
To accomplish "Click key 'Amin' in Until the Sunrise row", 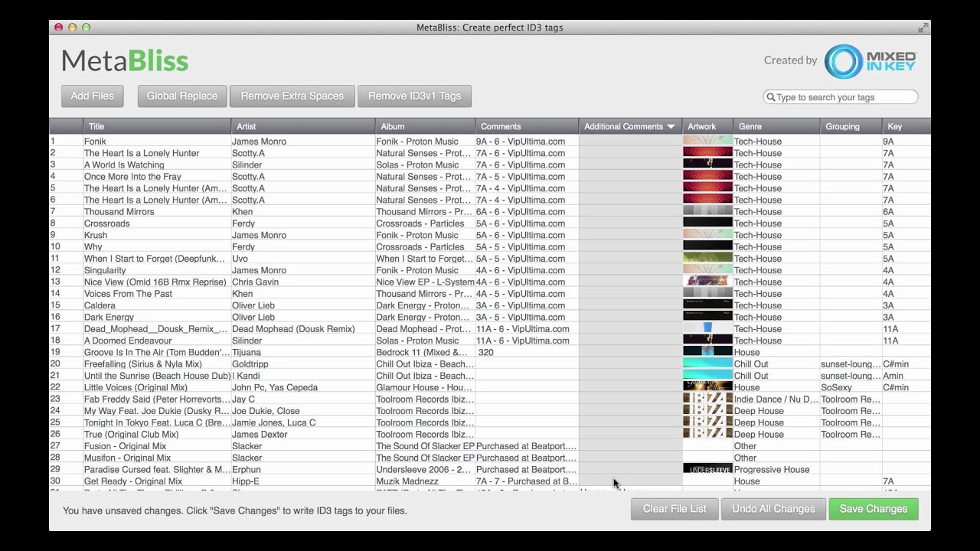I will click(893, 376).
